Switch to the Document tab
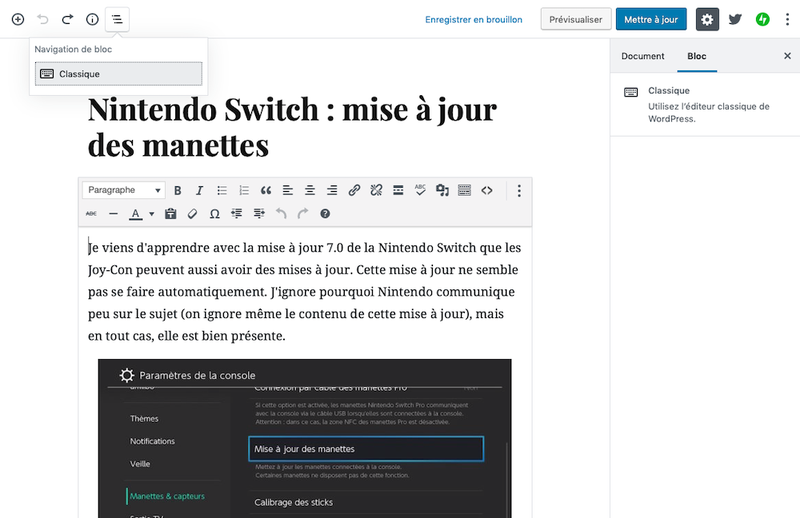The width and height of the screenshot is (800, 518). tap(642, 56)
